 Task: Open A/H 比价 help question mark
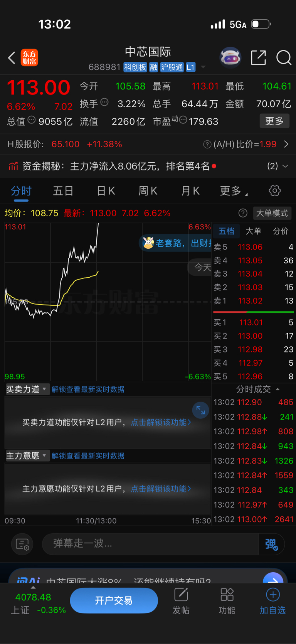(207, 144)
